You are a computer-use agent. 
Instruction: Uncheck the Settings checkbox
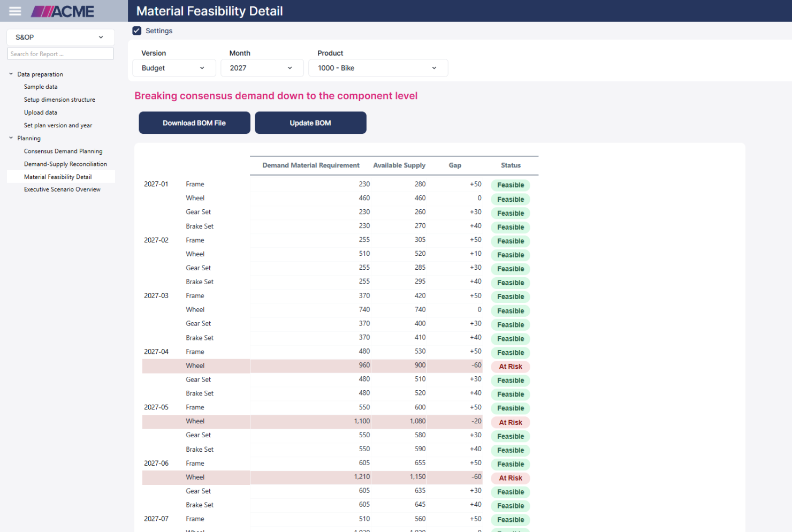click(x=137, y=31)
